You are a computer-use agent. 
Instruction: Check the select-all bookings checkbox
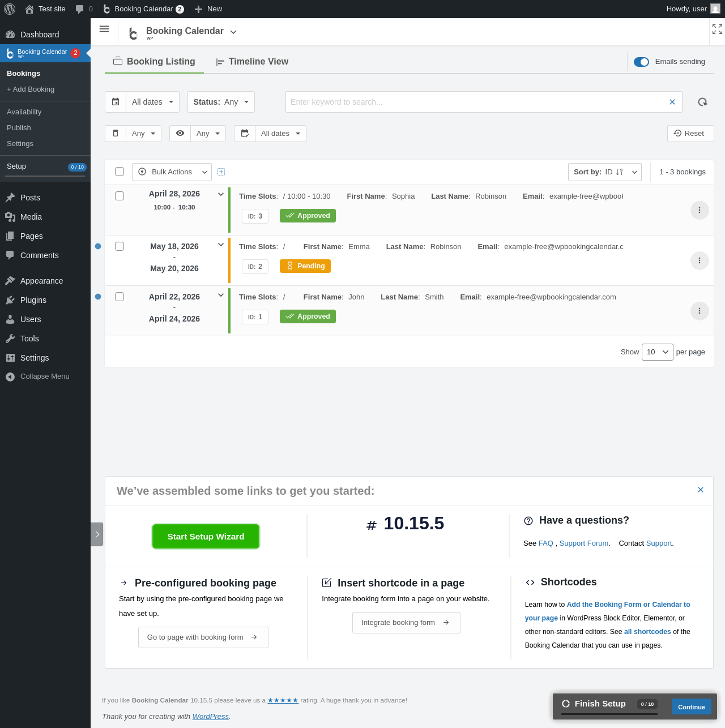pyautogui.click(x=120, y=172)
